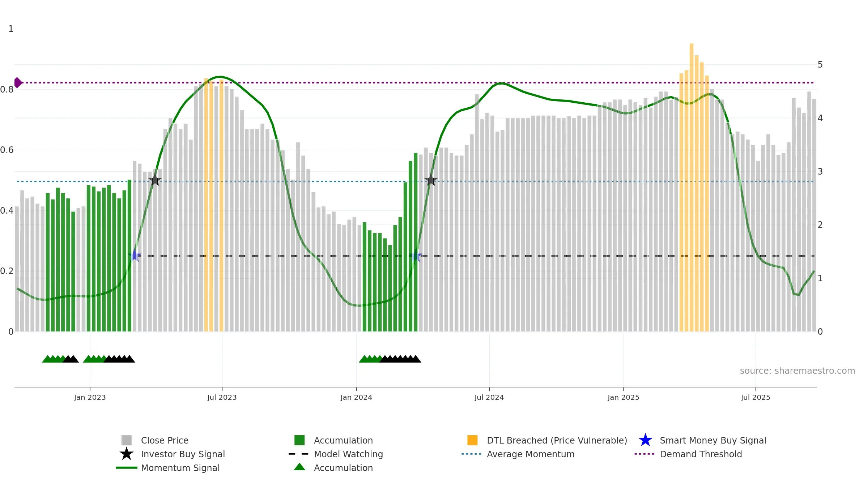The height and width of the screenshot is (488, 868).
Task: Click the Jul 2025 axis label
Action: pos(756,398)
